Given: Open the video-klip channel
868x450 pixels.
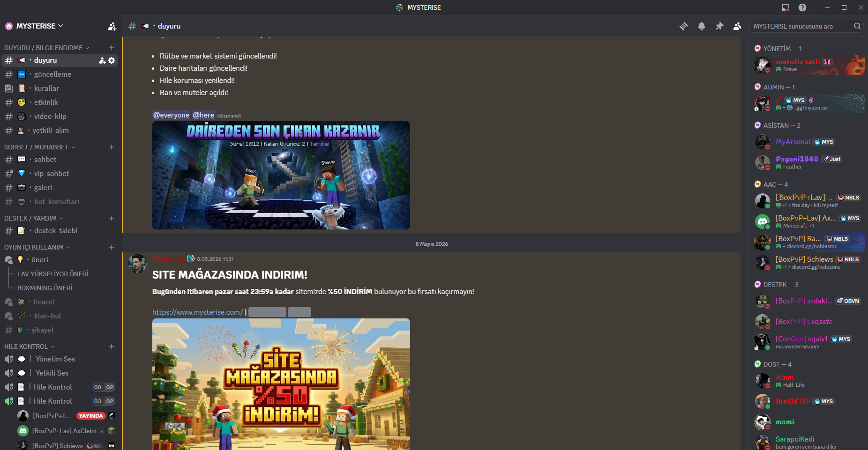Looking at the screenshot, I should pos(61,117).
